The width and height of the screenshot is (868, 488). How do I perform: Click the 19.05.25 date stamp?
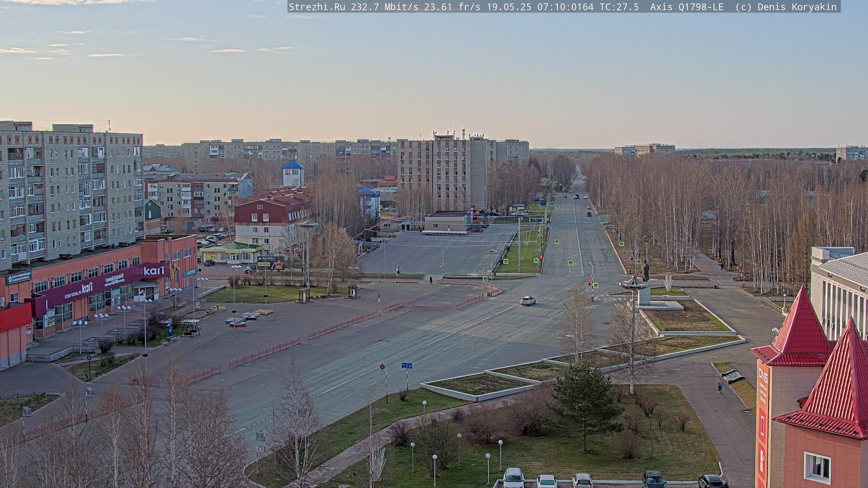point(509,7)
